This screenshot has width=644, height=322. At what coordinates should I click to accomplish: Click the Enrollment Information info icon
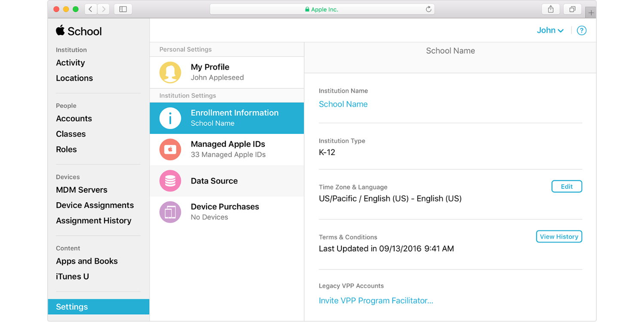coord(170,118)
